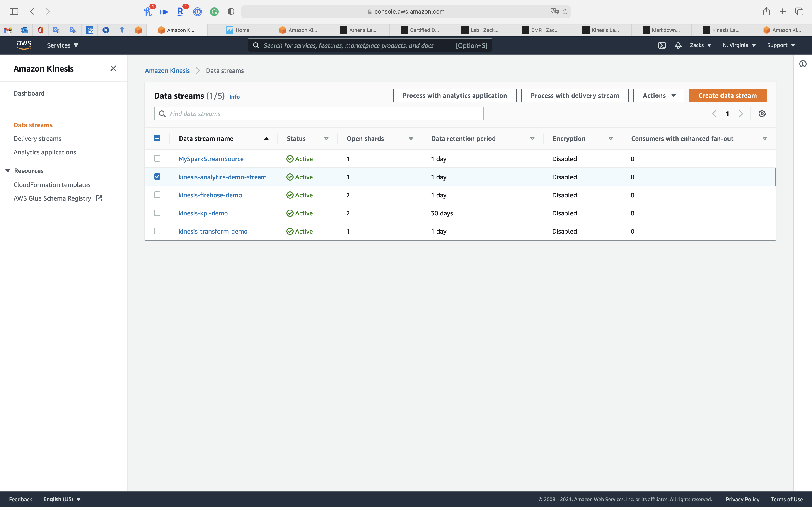The height and width of the screenshot is (507, 812).
Task: Open the kinesis-firehose-demo stream link
Action: click(210, 195)
